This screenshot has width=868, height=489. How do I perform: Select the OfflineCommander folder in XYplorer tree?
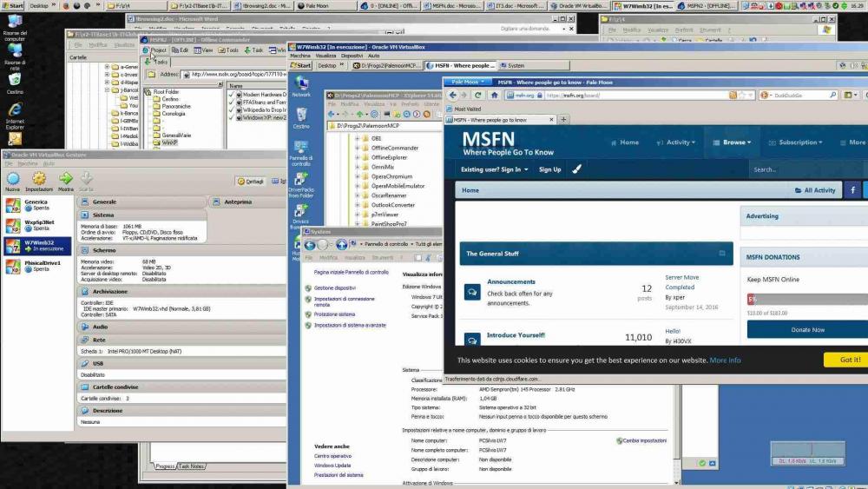(395, 149)
